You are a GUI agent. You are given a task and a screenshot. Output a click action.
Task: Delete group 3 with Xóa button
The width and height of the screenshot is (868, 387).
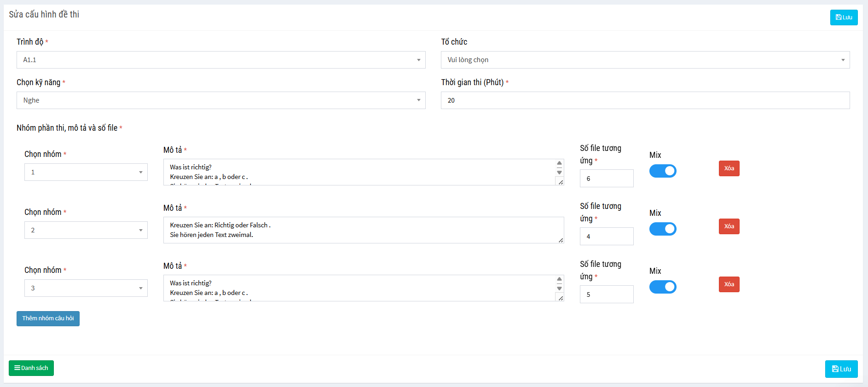(x=729, y=284)
